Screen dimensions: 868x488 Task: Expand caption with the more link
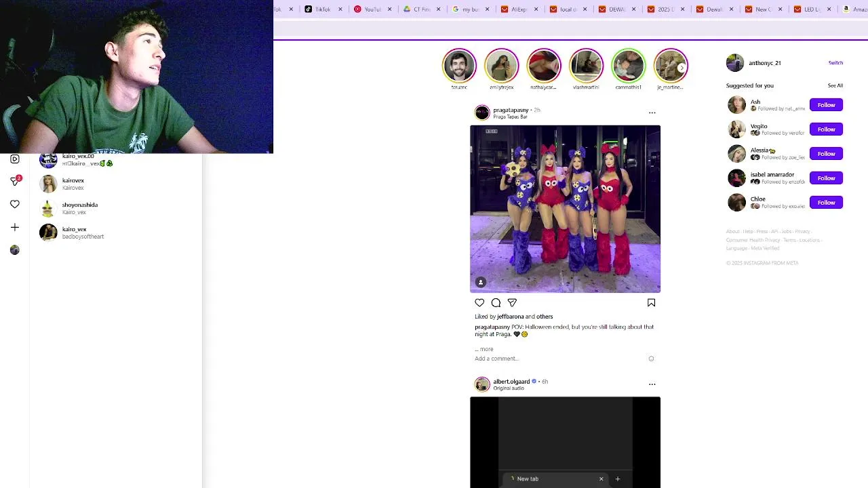486,349
